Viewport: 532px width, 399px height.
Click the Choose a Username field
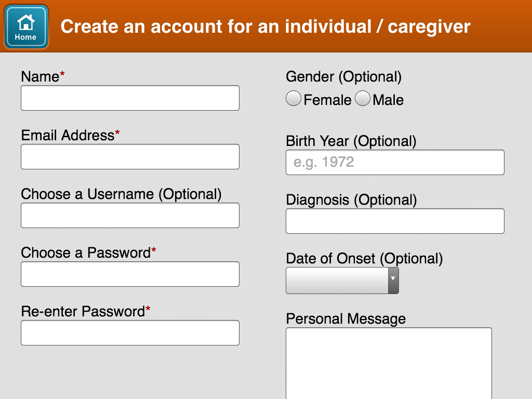tap(130, 216)
